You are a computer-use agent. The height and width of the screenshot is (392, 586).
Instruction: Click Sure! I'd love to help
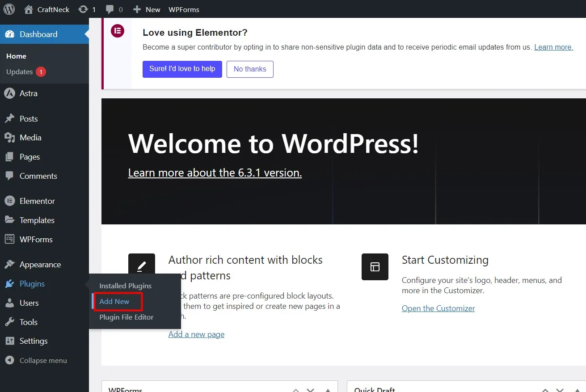182,69
